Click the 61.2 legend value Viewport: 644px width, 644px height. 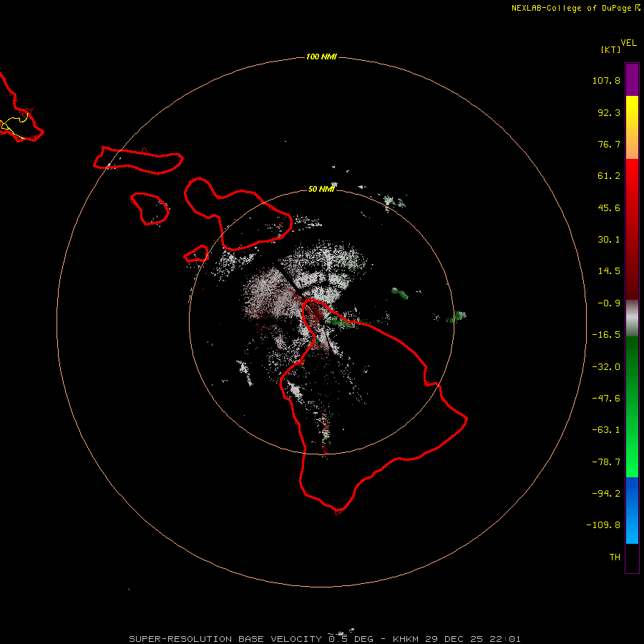609,176
